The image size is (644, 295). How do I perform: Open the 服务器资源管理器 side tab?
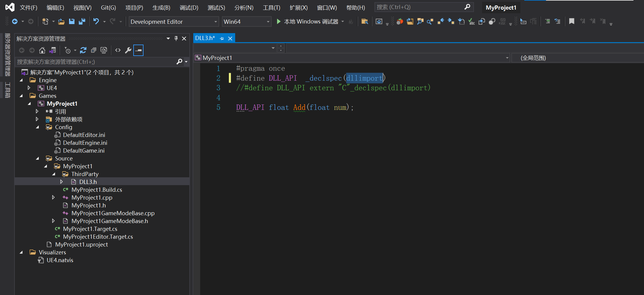coord(7,54)
